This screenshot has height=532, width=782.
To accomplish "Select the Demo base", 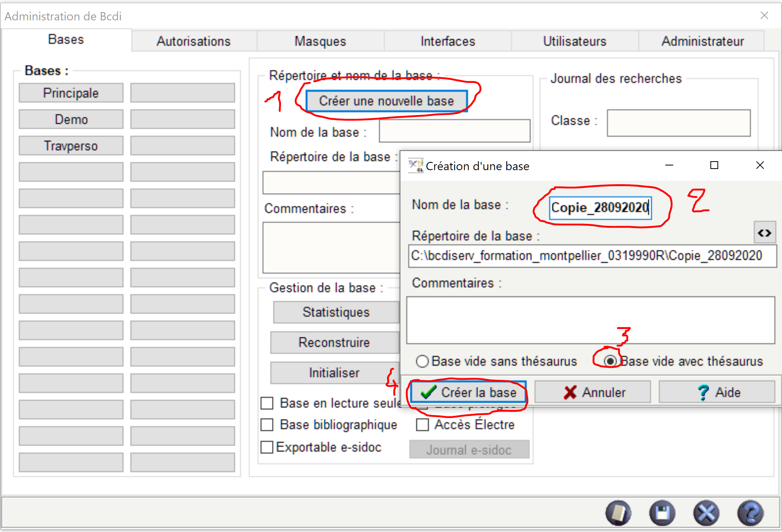I will (71, 119).
